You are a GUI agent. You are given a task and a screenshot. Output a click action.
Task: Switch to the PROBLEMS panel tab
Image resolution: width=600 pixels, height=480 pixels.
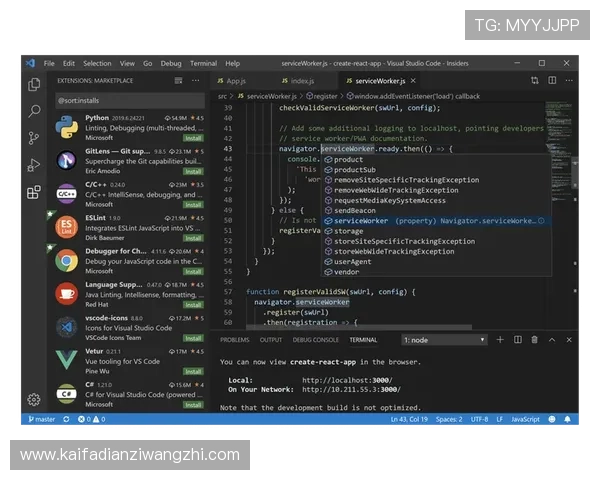click(235, 340)
